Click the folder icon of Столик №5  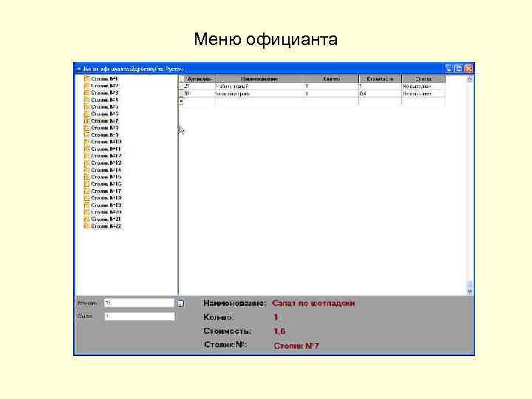86,107
